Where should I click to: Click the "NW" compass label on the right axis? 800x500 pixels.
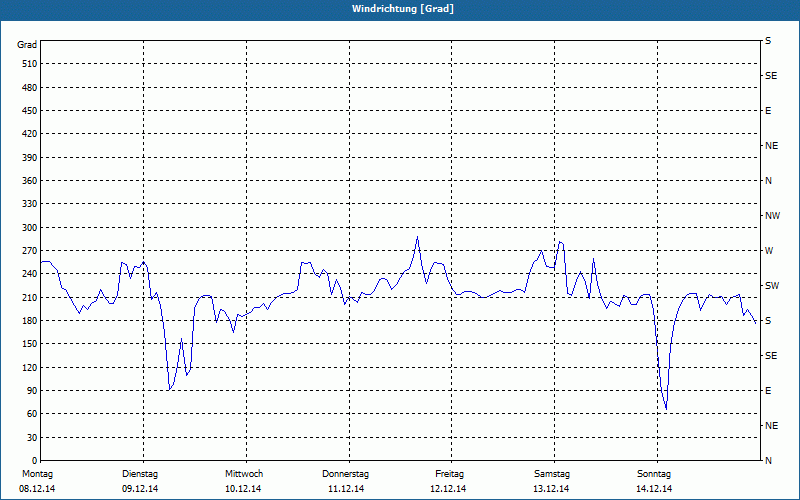772,216
